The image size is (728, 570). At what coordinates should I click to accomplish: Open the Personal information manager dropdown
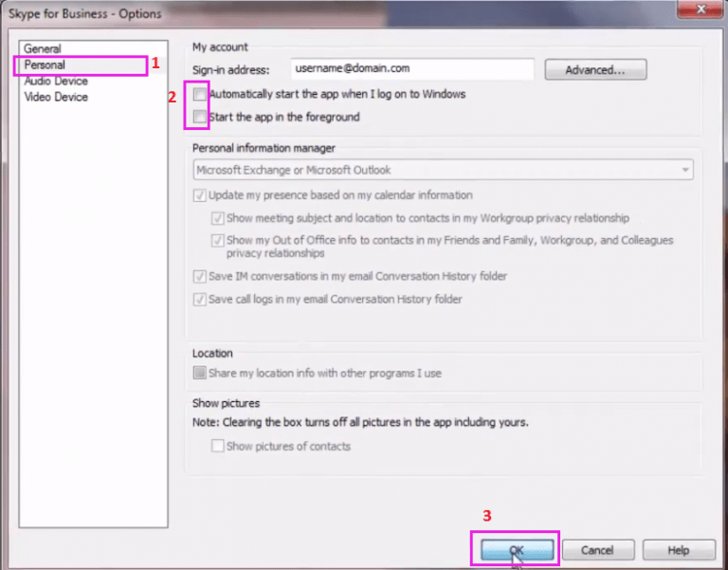(x=443, y=170)
